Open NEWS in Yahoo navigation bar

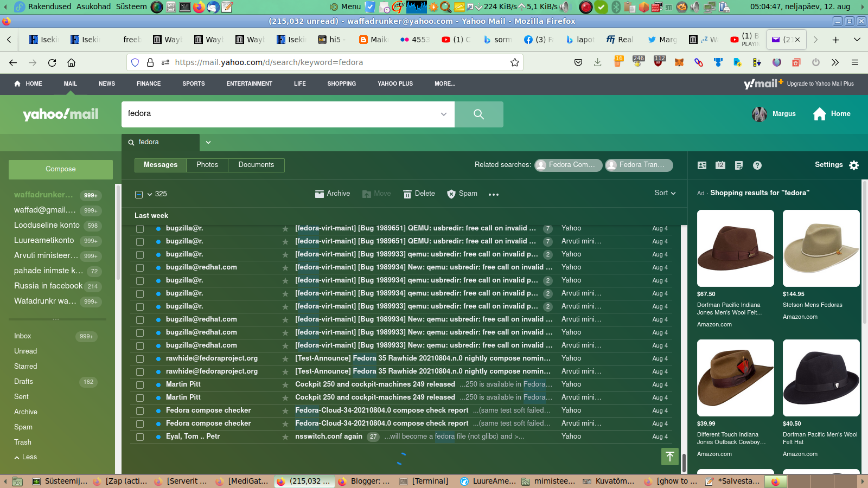click(107, 84)
